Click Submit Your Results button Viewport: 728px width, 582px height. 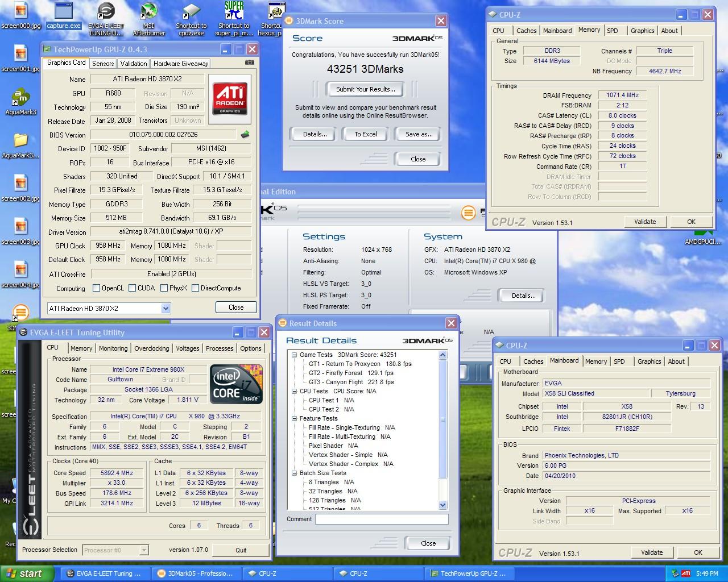pos(366,89)
